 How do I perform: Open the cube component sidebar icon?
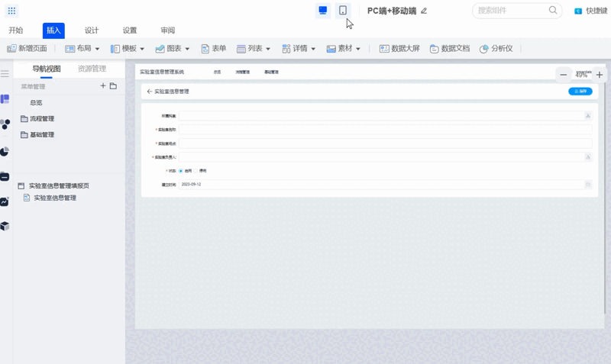(x=5, y=226)
